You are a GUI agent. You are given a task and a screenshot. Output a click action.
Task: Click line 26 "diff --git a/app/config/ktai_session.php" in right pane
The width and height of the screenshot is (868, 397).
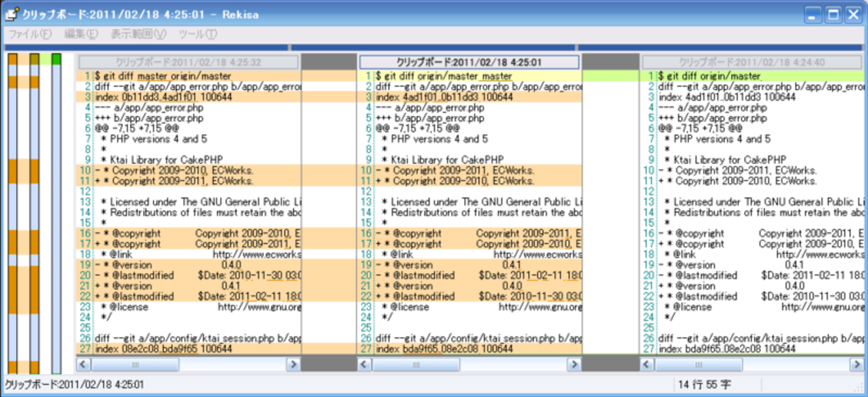(761, 338)
